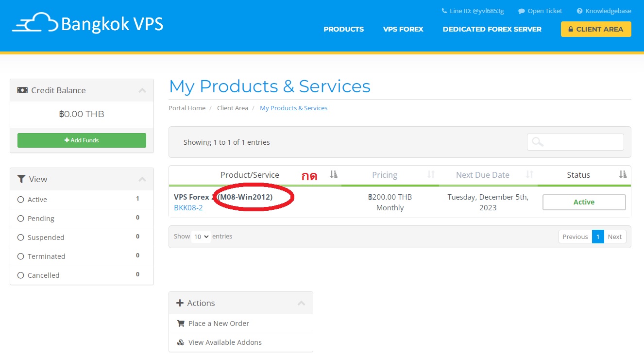Viewport: 644px width, 357px height.
Task: Select the Terminated view filter radio
Action: coord(20,256)
